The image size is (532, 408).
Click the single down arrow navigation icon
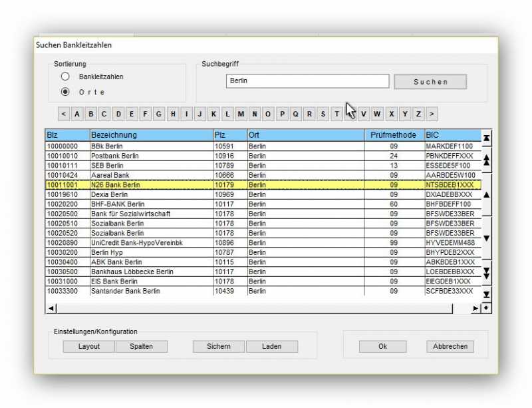[x=486, y=238]
